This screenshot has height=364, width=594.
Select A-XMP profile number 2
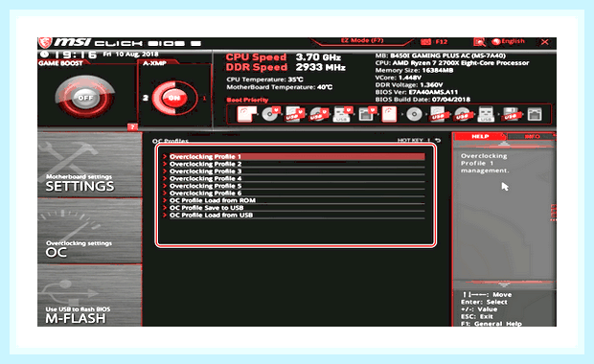tap(146, 98)
